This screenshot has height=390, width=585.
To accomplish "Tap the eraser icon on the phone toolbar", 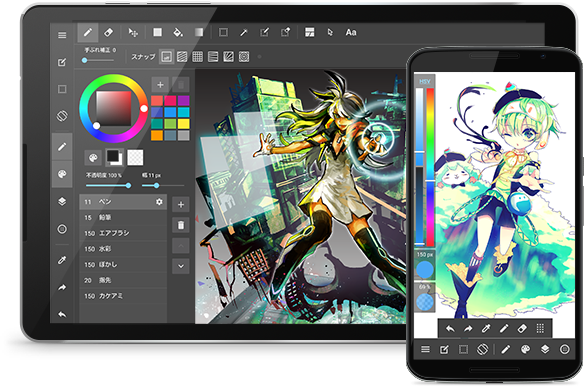I will [522, 328].
